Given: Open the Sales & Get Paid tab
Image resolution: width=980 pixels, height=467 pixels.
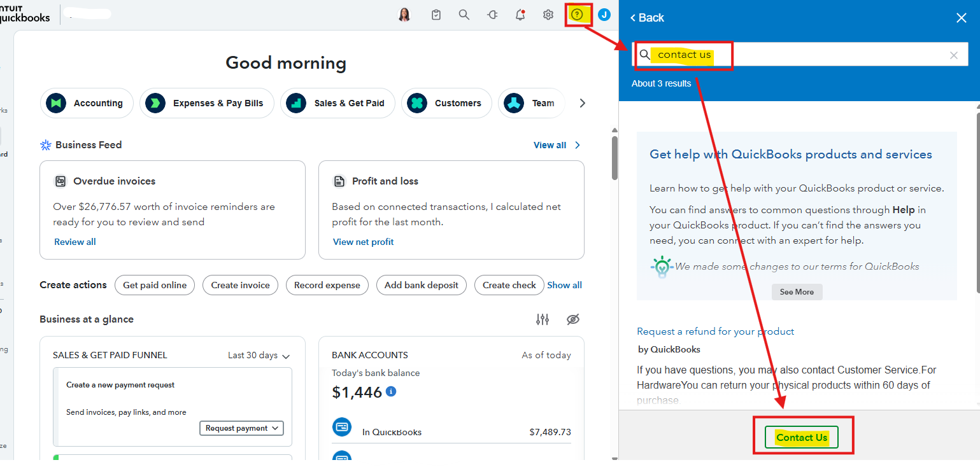Looking at the screenshot, I should [337, 103].
